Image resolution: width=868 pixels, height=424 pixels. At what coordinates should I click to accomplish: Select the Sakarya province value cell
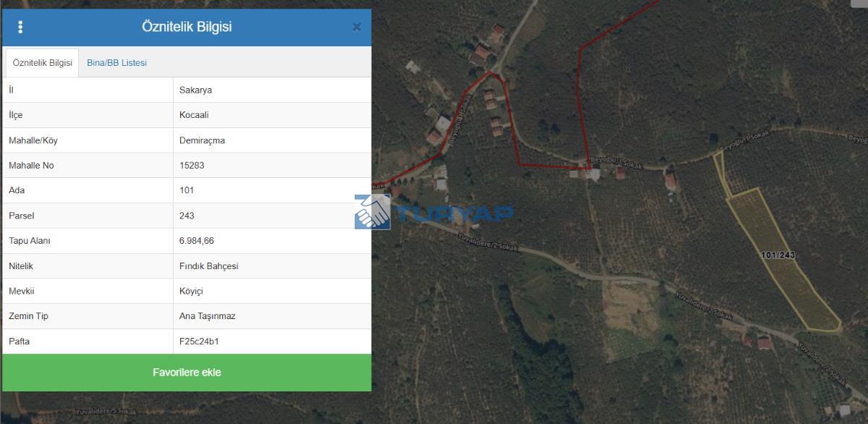[273, 90]
